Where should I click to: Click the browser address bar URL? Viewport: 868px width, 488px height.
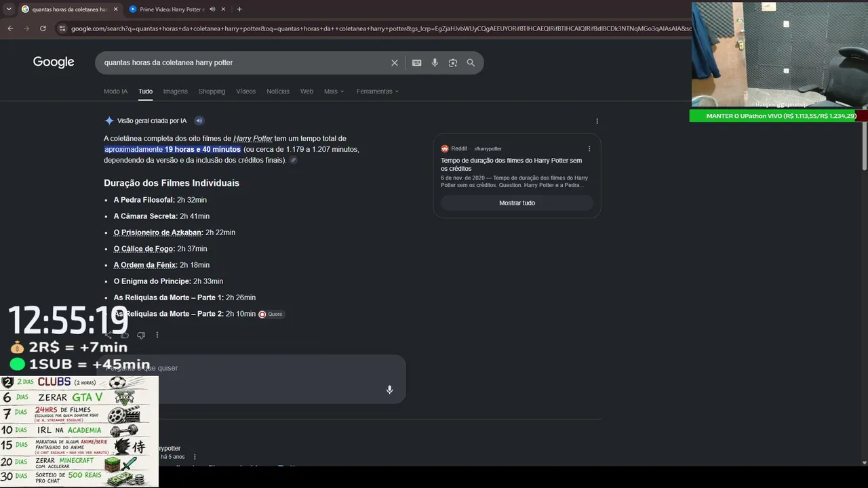pyautogui.click(x=381, y=28)
